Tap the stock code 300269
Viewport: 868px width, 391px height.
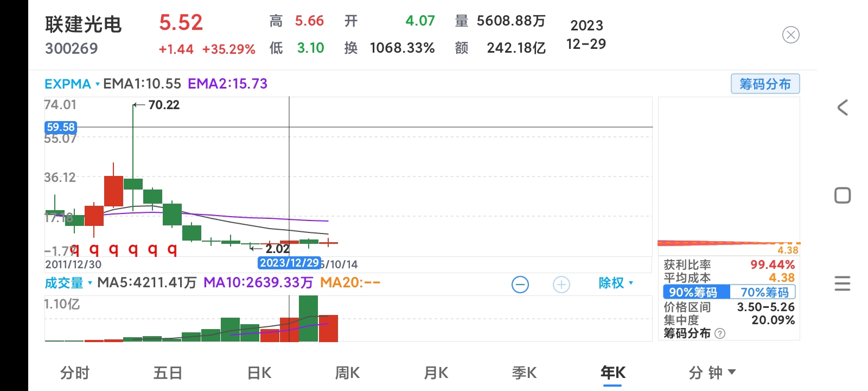click(72, 48)
